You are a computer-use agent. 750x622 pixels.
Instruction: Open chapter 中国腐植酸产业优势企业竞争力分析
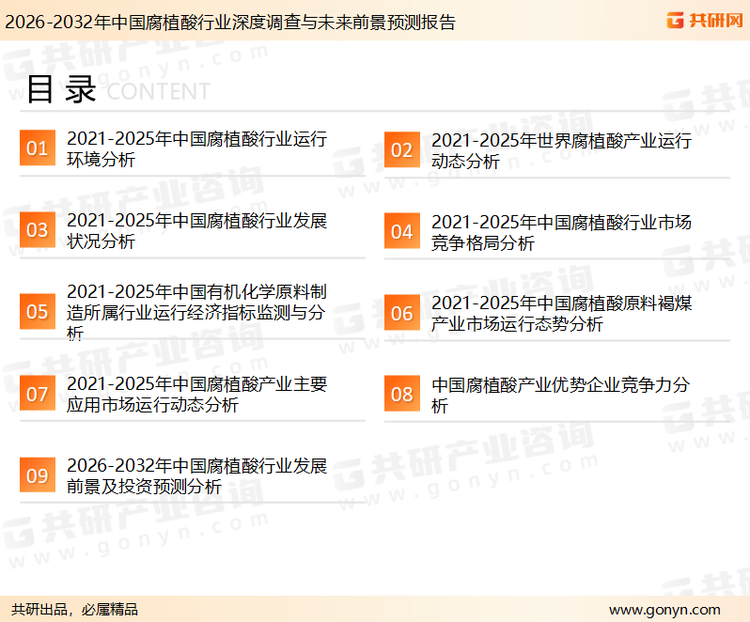click(560, 395)
